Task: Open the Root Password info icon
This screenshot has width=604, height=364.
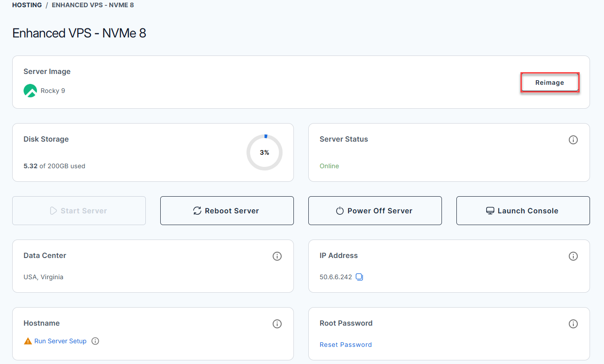Action: [x=573, y=323]
